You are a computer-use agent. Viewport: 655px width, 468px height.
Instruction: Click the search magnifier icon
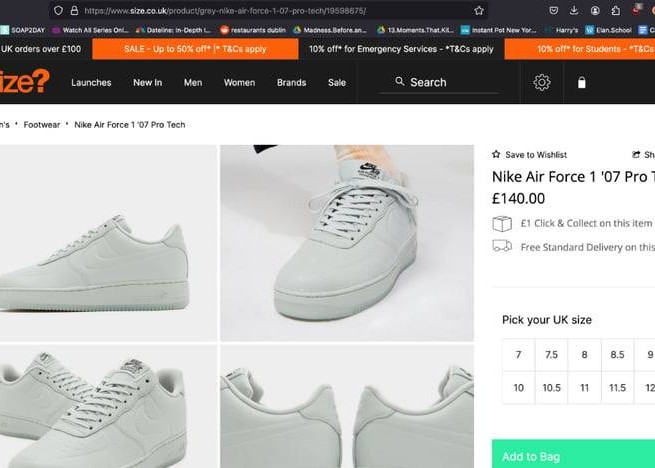(400, 81)
